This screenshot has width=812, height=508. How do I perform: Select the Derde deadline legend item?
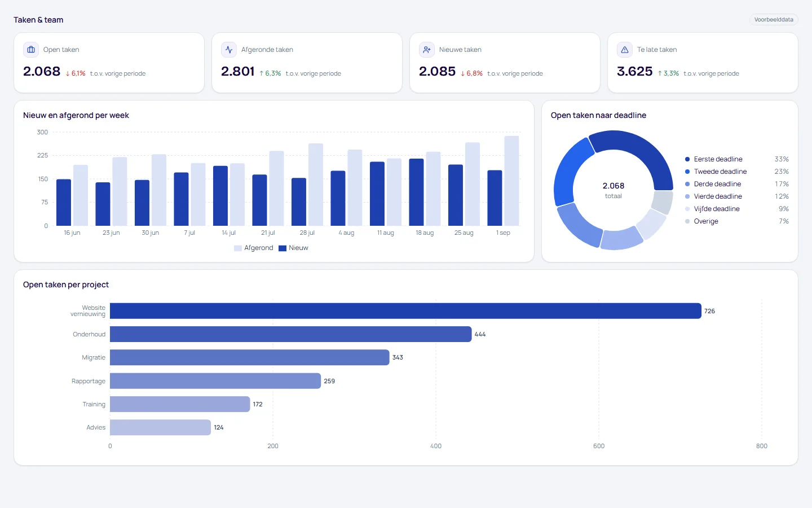click(736, 184)
